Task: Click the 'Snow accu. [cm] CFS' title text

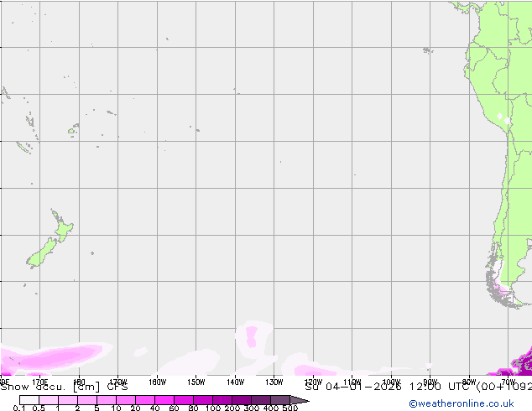Action: (64, 387)
